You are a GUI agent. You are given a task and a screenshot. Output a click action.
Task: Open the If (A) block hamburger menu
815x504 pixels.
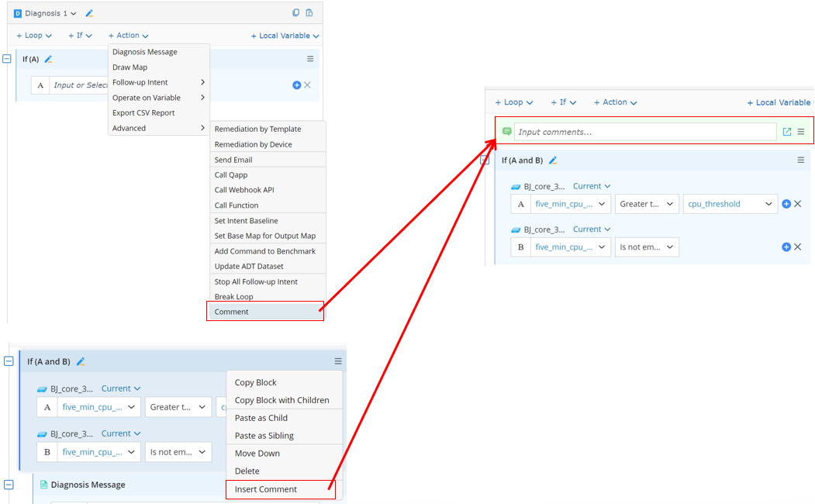(x=310, y=59)
